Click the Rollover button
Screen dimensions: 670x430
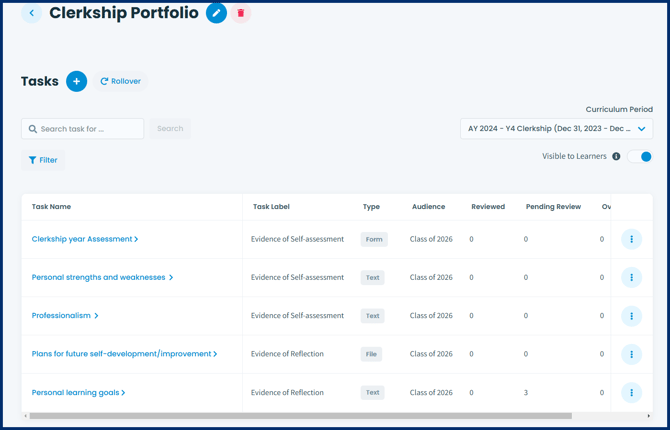(x=120, y=81)
